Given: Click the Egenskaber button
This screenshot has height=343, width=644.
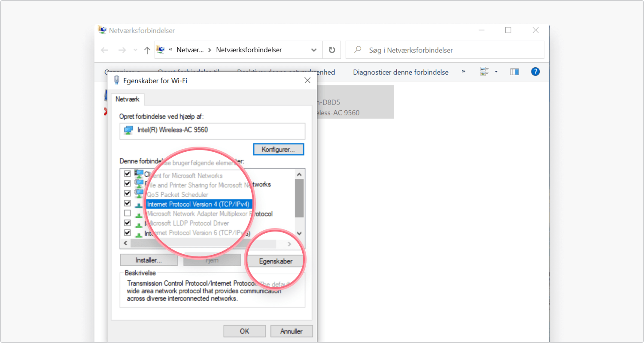Looking at the screenshot, I should 276,261.
